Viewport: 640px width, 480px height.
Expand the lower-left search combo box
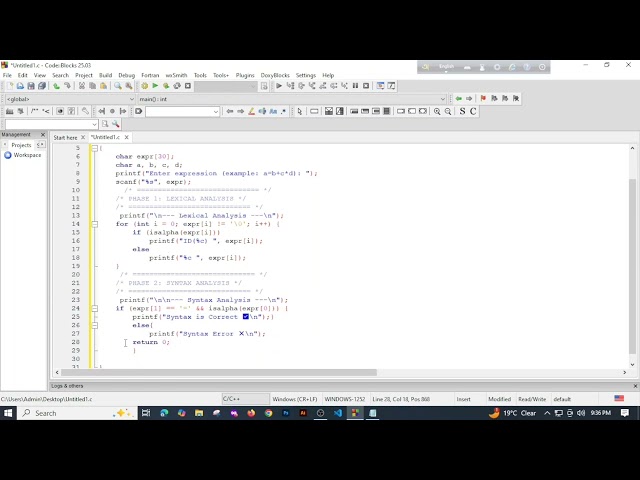click(95, 124)
